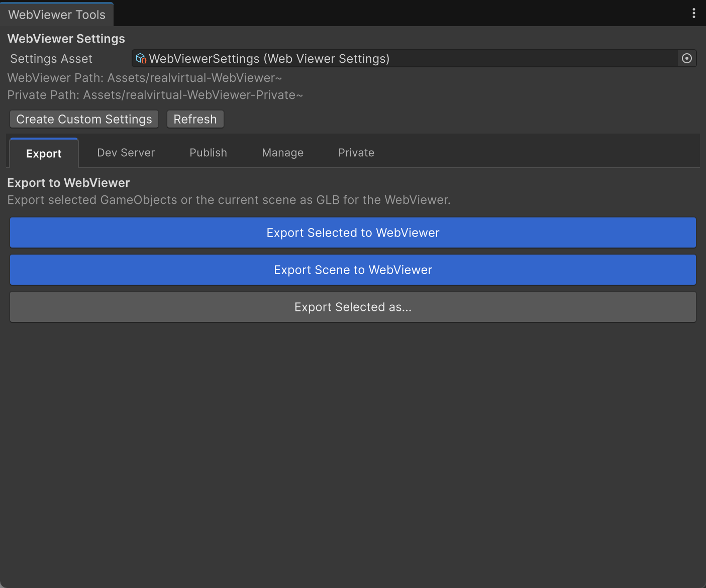
Task: Click the WebViewer Path text line
Action: [145, 78]
